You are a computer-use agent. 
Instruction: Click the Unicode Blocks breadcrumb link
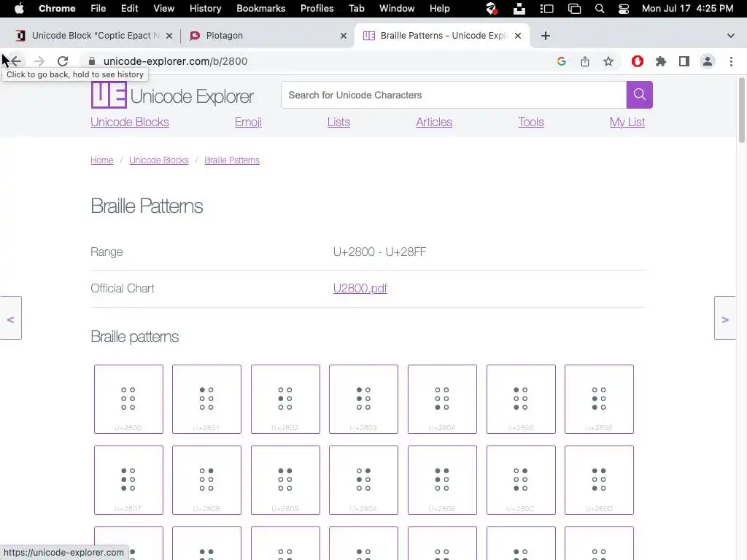point(158,160)
